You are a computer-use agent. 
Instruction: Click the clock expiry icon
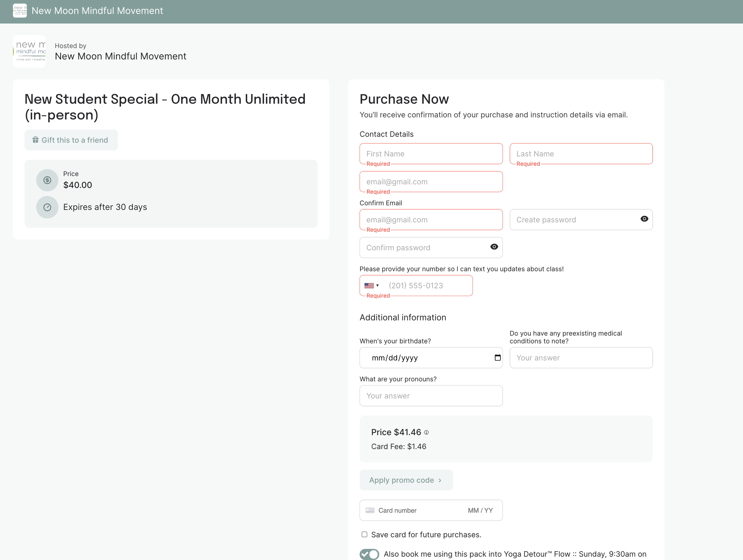[47, 207]
